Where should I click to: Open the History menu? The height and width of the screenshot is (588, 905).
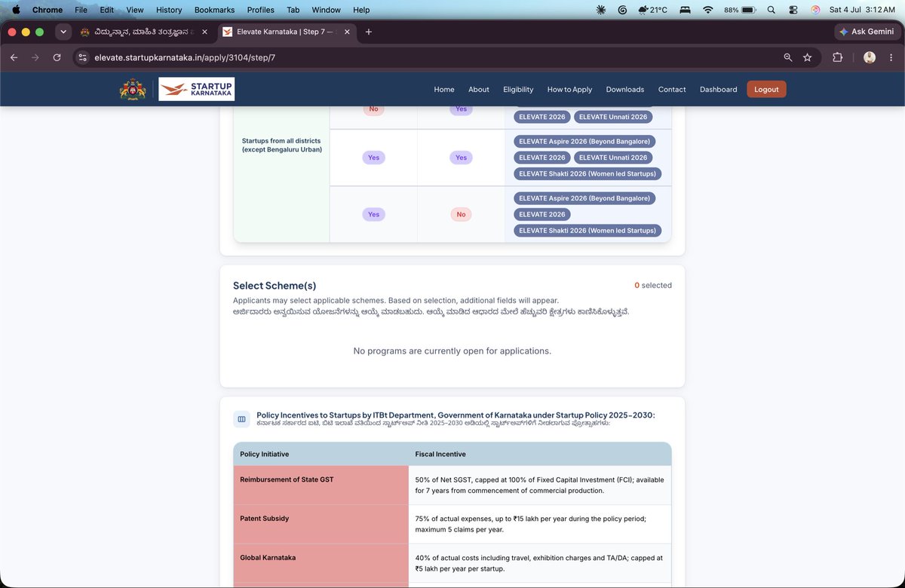coord(169,10)
